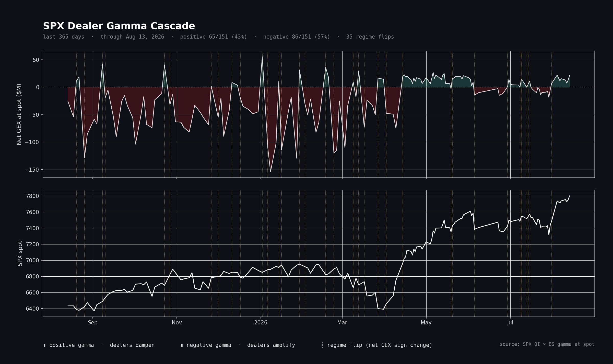This screenshot has height=364, width=613.
Task: Click the '7000' price axis tick
Action: click(33, 261)
